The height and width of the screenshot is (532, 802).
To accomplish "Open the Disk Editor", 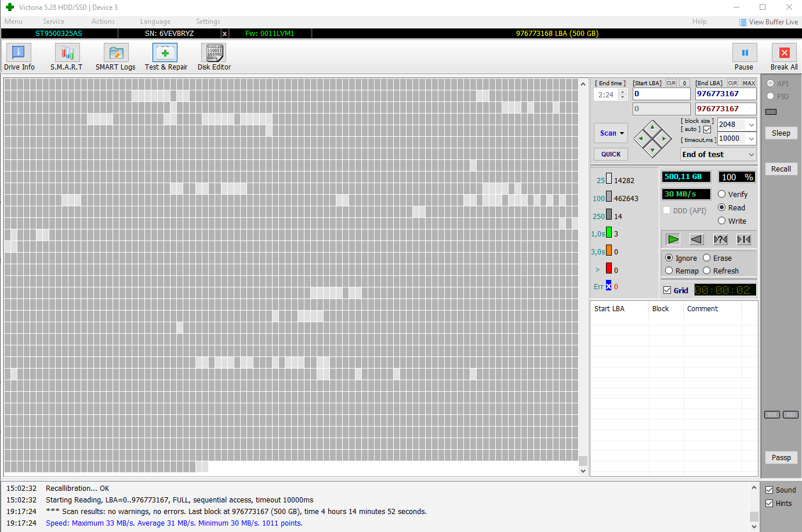I will click(x=213, y=53).
